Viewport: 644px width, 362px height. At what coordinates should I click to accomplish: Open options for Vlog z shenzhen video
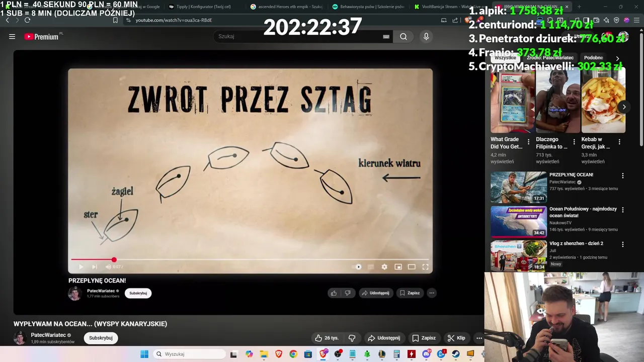tap(623, 244)
